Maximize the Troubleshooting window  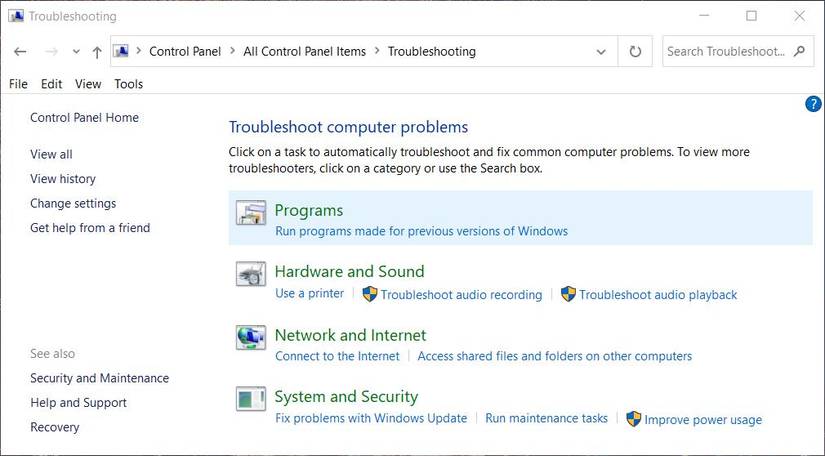751,16
